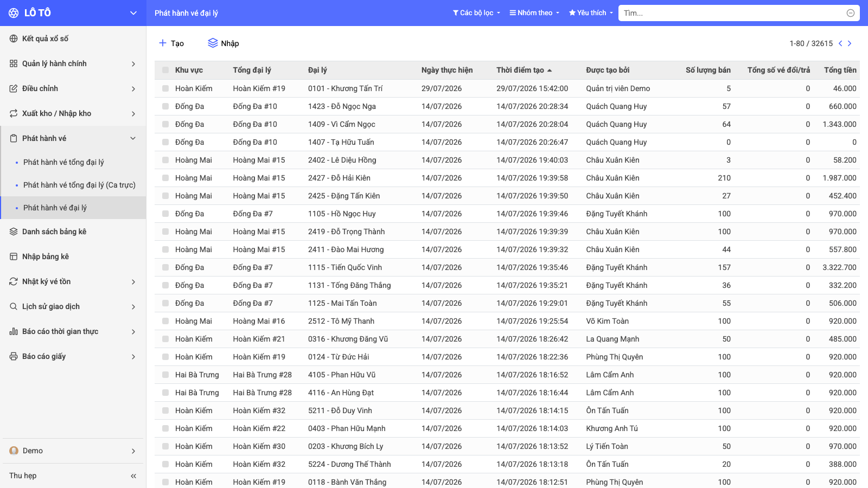Image resolution: width=868 pixels, height=488 pixels.
Task: Tick the select-all checkbox in table header
Action: [165, 70]
